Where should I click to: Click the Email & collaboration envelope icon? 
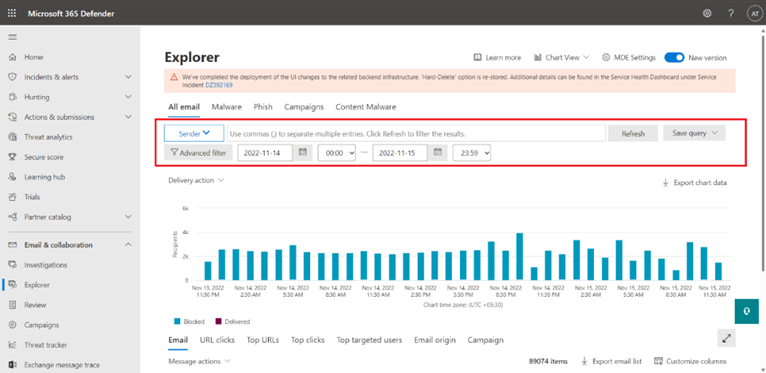[x=13, y=245]
